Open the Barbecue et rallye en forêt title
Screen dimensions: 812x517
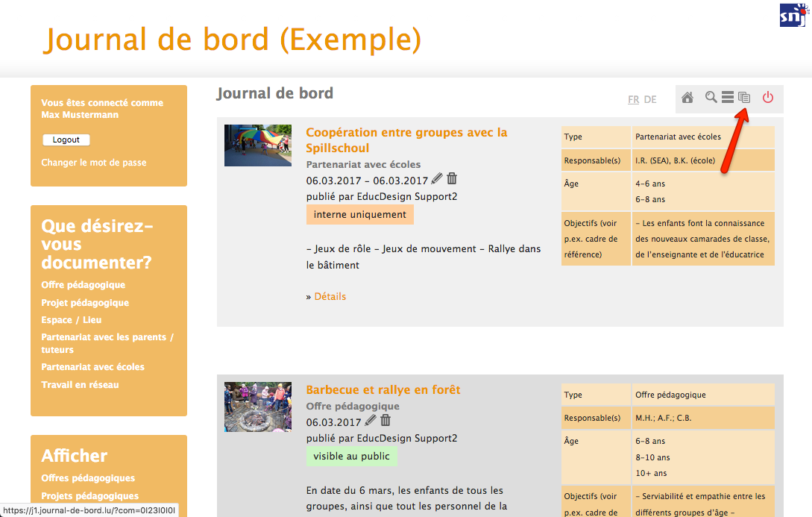[x=383, y=389]
